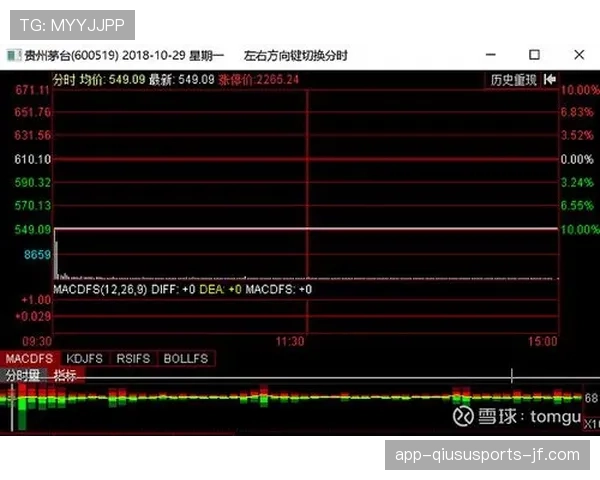Viewport: 600px width, 480px height.
Task: Click the 610.10 price axis label
Action: (x=33, y=159)
